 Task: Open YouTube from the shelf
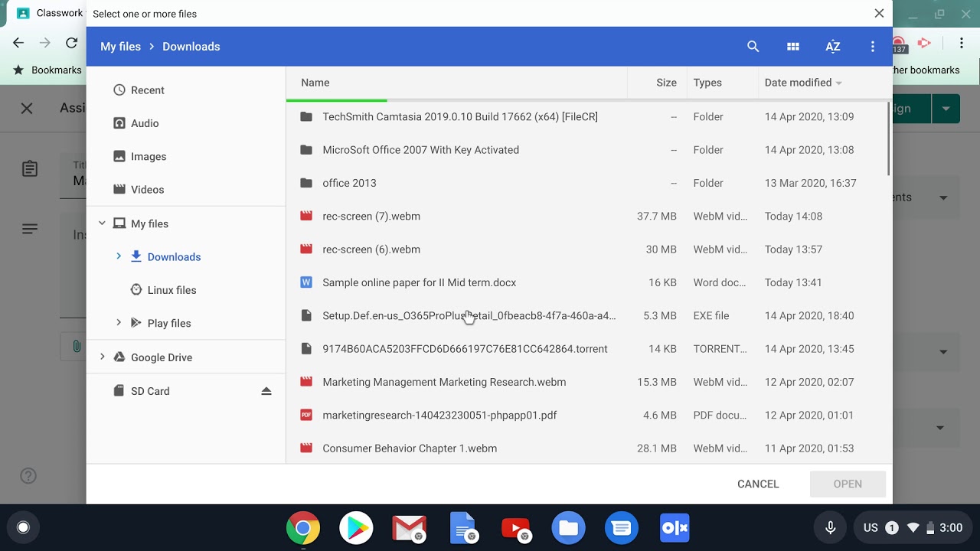(x=515, y=528)
